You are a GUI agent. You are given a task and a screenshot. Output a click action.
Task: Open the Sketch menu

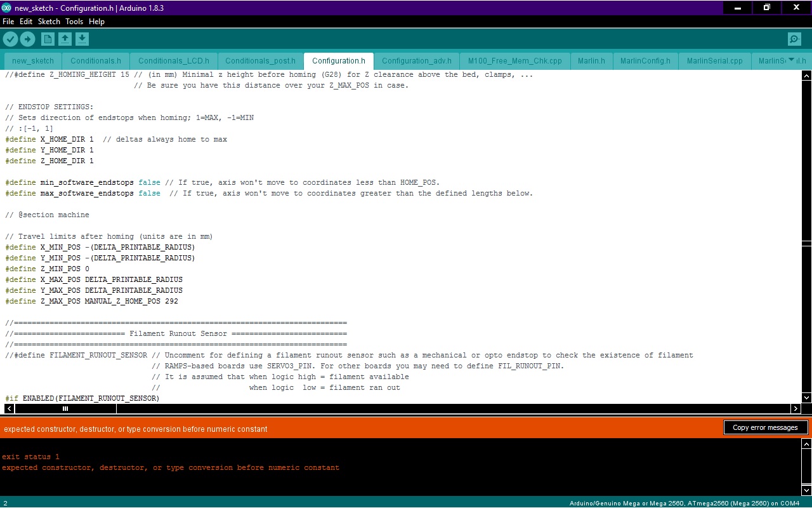(49, 21)
